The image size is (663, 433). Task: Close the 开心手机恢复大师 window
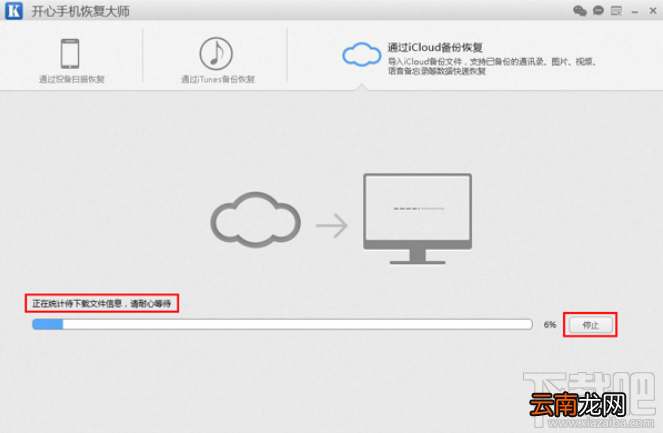pos(653,11)
